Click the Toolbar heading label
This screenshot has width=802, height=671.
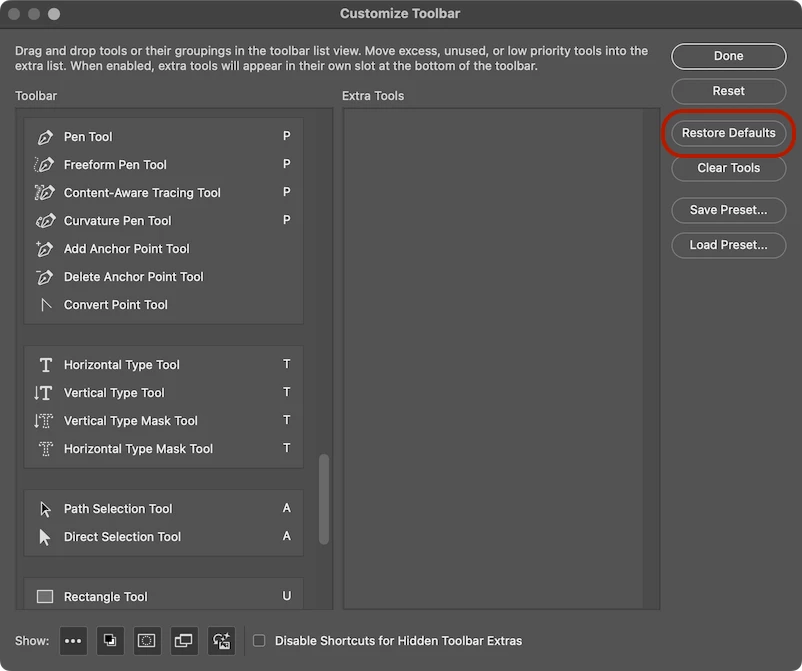click(x=36, y=96)
